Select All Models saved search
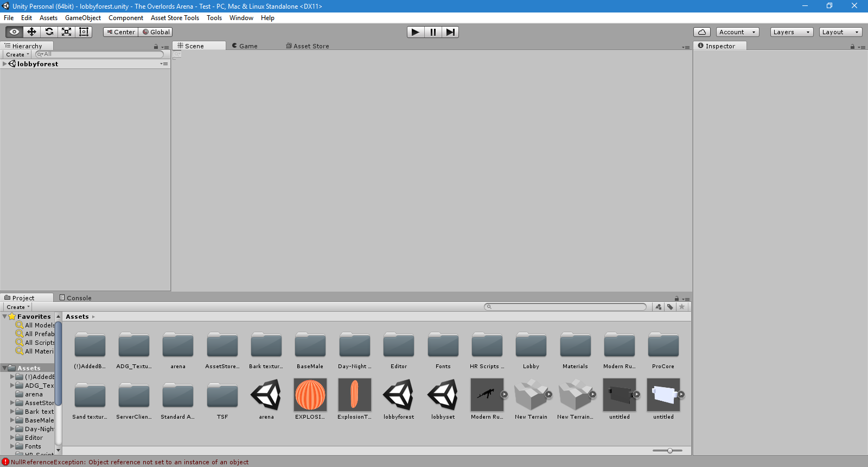 (36, 325)
